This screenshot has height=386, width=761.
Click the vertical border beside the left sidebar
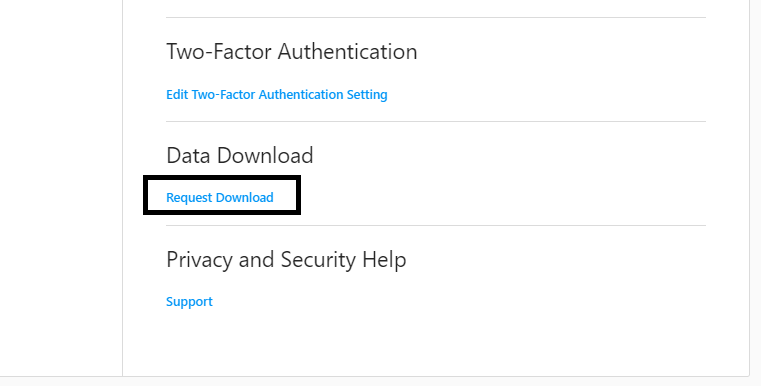pos(122,187)
